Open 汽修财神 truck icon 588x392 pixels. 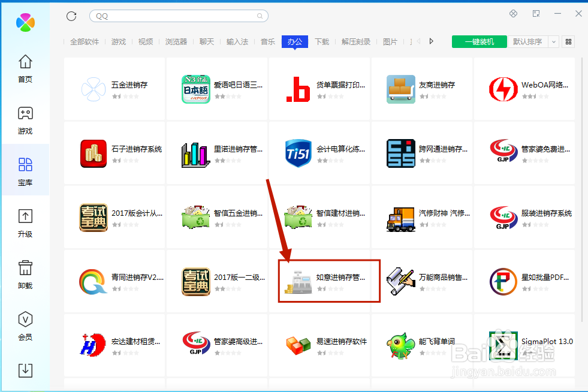(401, 219)
